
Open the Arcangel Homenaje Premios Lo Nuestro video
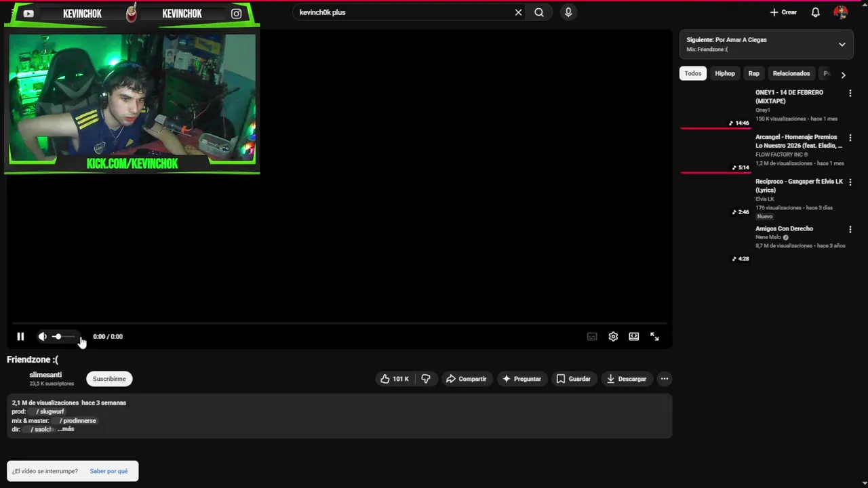click(799, 141)
